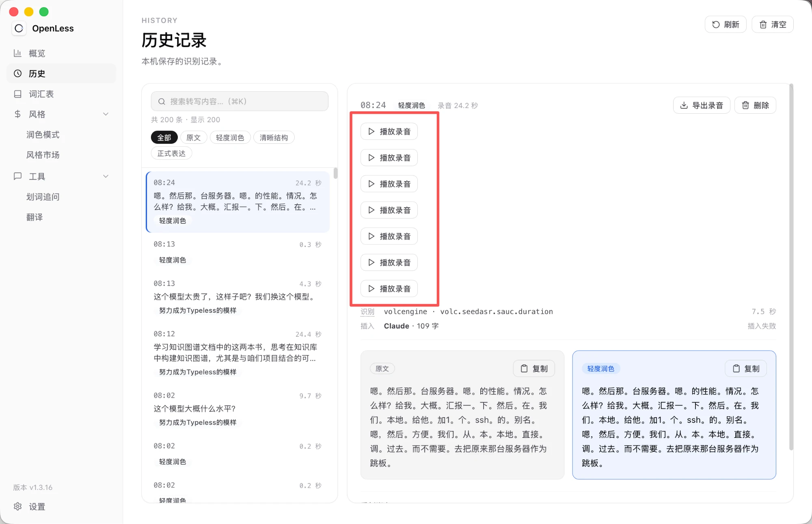Click the 刷新 refresh button
812x524 pixels.
click(x=726, y=24)
